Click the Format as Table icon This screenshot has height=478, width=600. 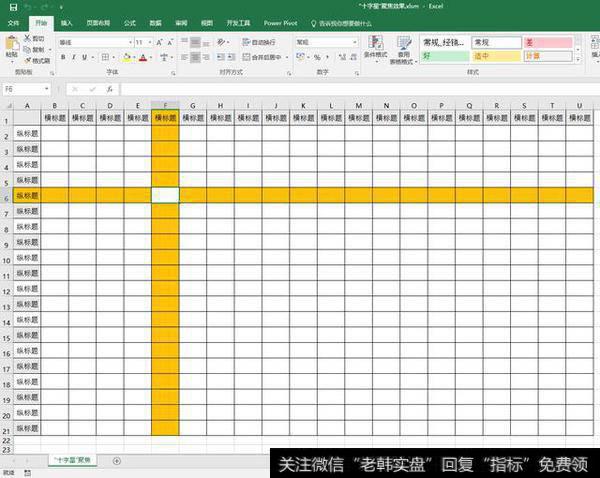tap(404, 48)
